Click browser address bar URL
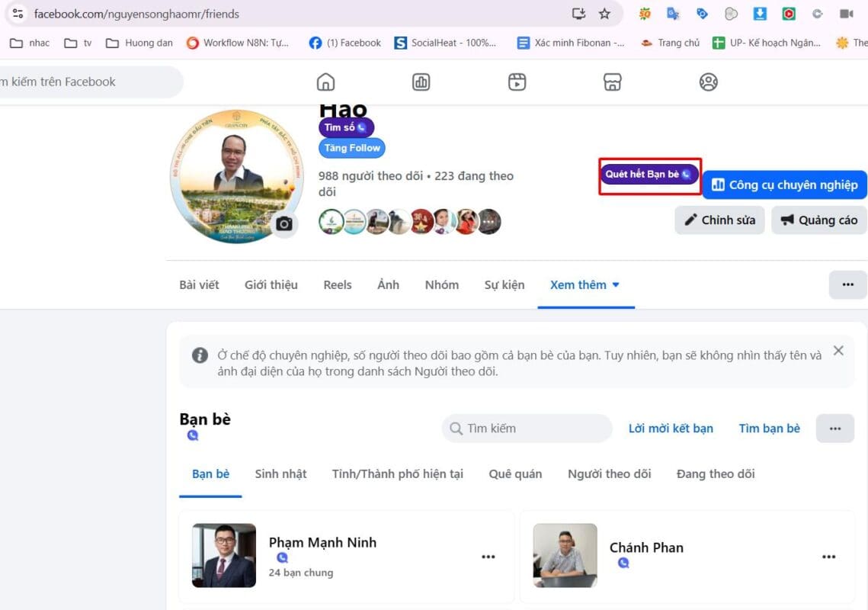The width and height of the screenshot is (868, 610). [x=136, y=14]
